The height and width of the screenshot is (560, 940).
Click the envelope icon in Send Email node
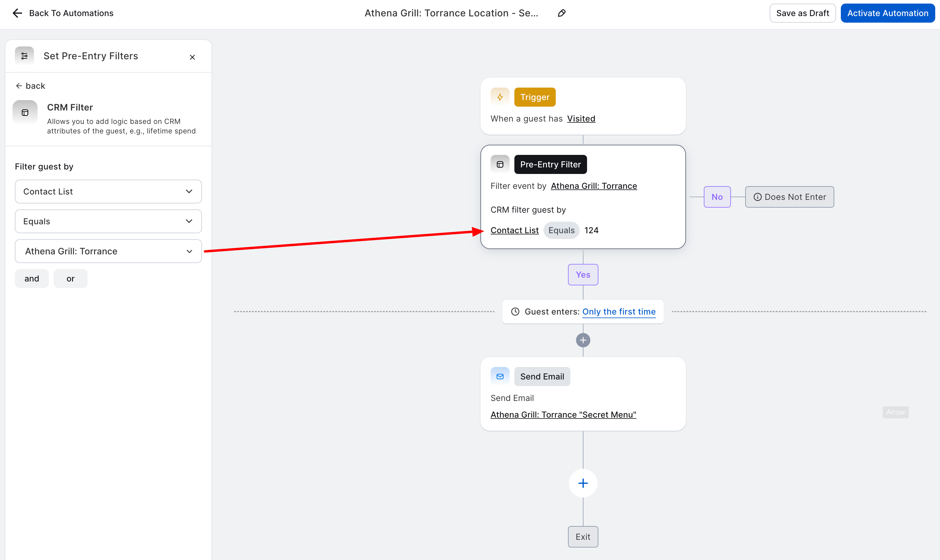point(500,376)
